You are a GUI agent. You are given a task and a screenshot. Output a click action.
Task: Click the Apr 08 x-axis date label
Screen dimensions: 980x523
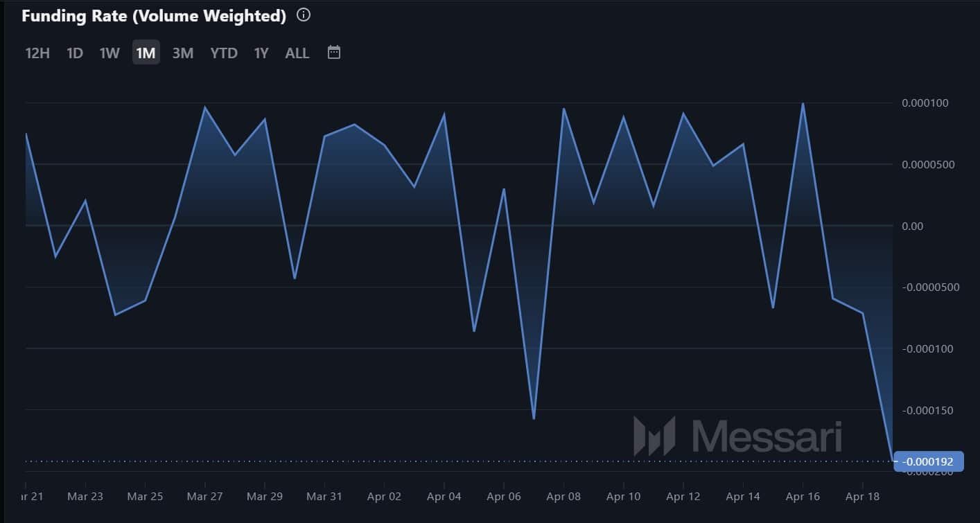coord(563,496)
